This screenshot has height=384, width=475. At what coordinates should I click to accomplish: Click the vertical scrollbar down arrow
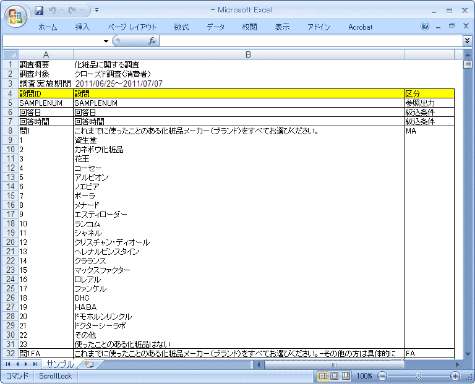tap(467, 353)
